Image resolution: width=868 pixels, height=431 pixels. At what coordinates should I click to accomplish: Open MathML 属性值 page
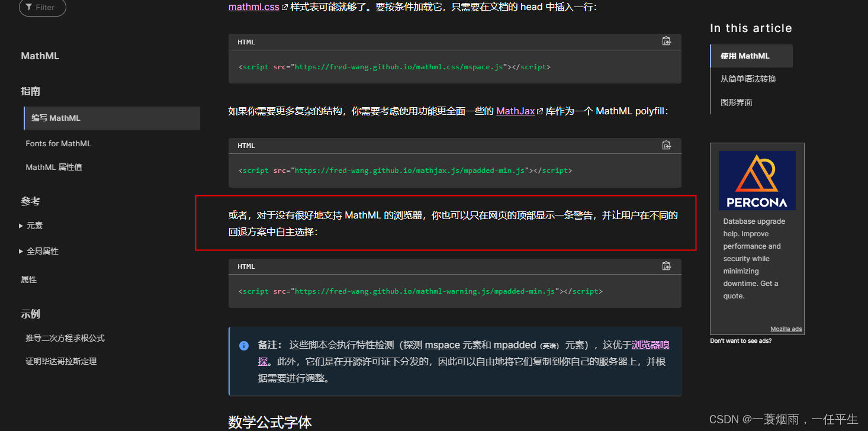click(54, 167)
